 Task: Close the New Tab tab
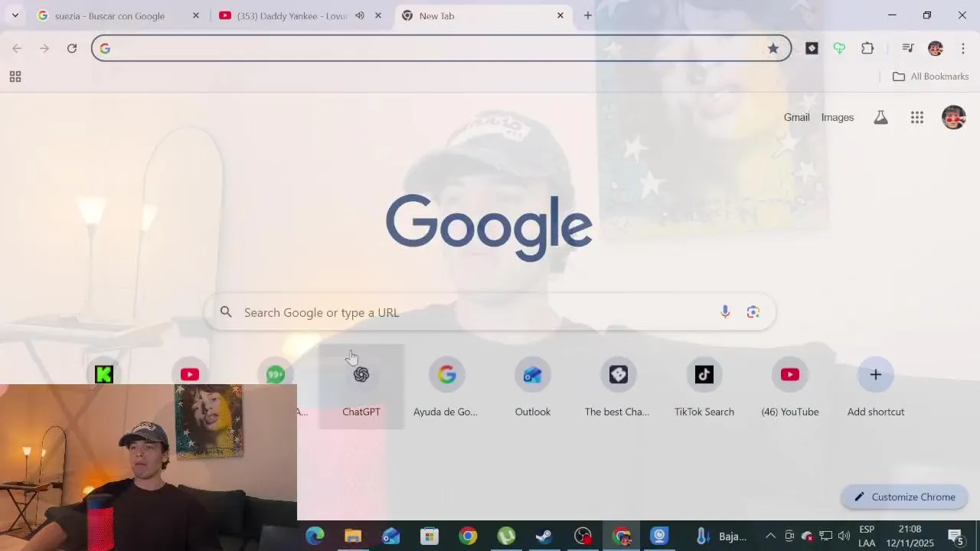560,15
